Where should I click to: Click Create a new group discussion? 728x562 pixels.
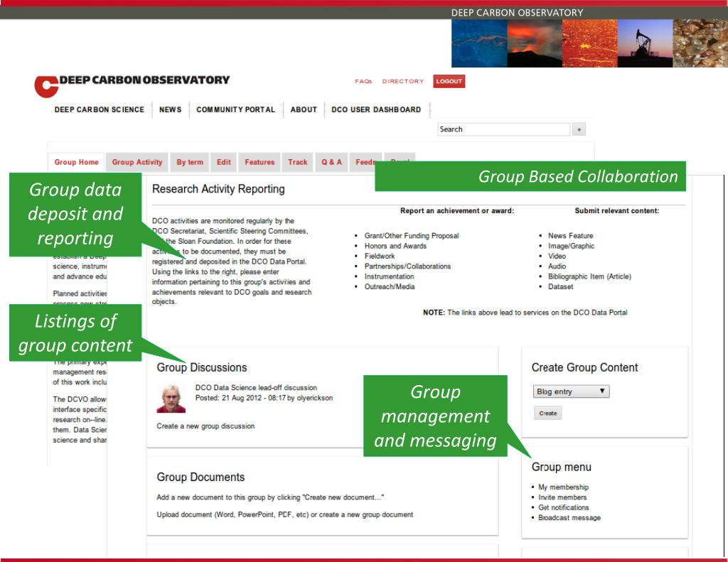tap(205, 426)
